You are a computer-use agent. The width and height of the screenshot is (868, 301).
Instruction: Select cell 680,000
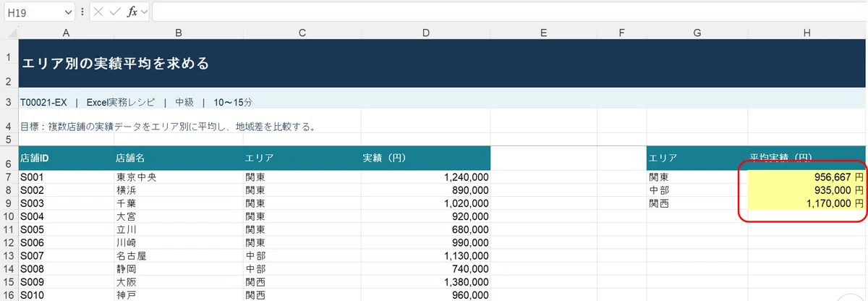[x=425, y=229]
